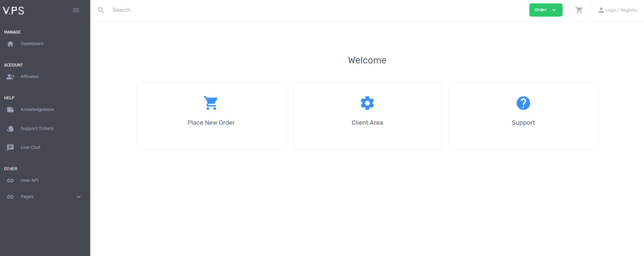Screen dimensions: 644x256
Task: Open the Client Area card
Action: (x=367, y=116)
